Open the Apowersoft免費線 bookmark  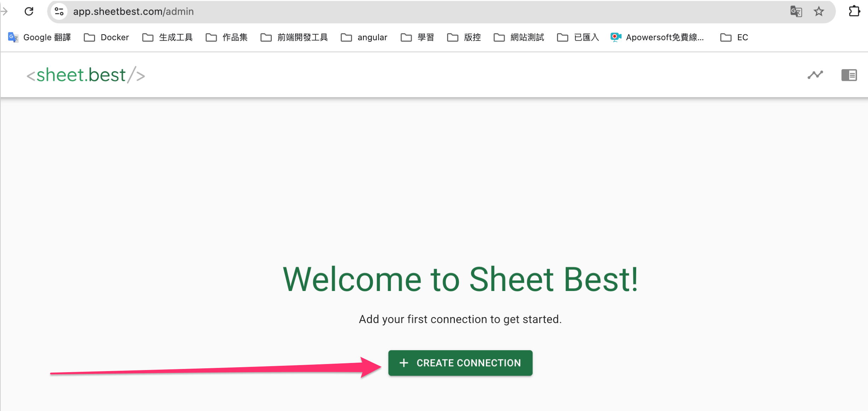[x=657, y=37]
